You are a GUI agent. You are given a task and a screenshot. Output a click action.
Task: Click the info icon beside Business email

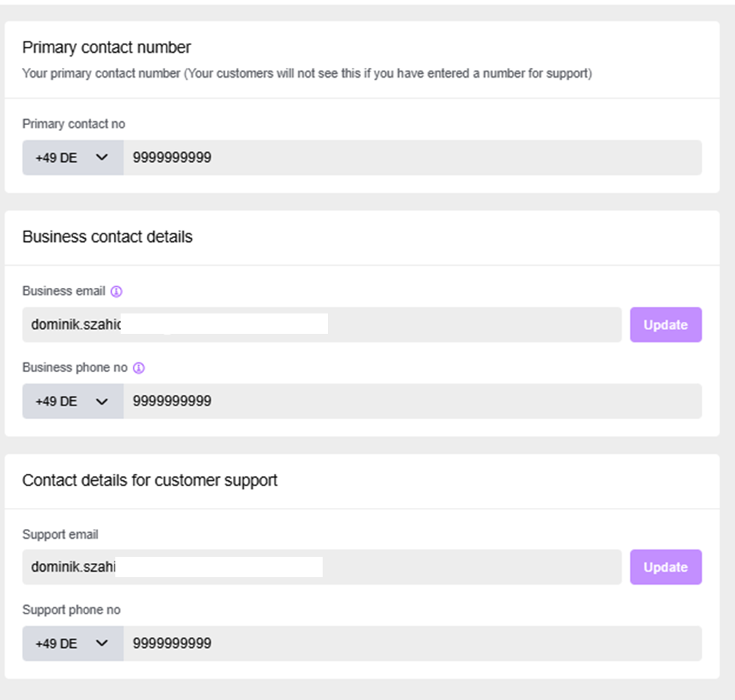coord(116,292)
